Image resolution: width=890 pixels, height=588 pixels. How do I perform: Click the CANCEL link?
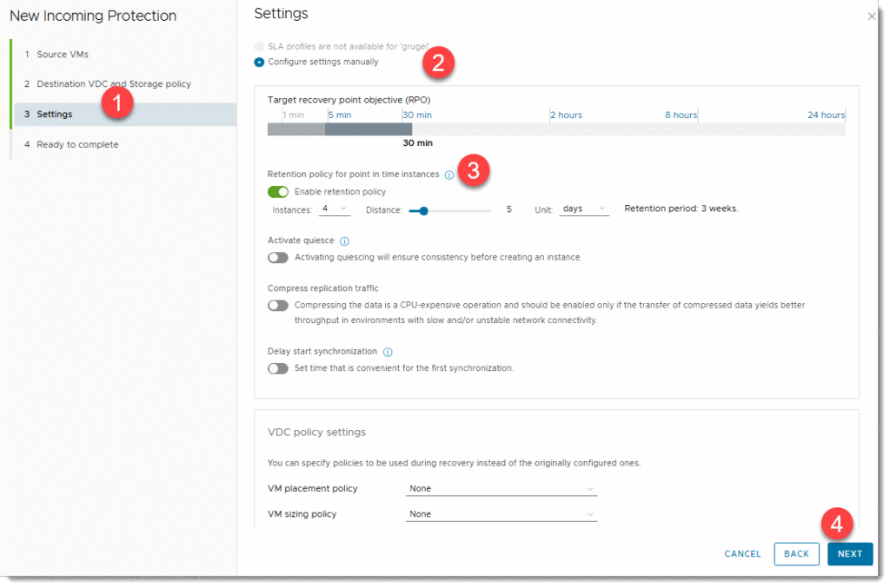(x=742, y=554)
